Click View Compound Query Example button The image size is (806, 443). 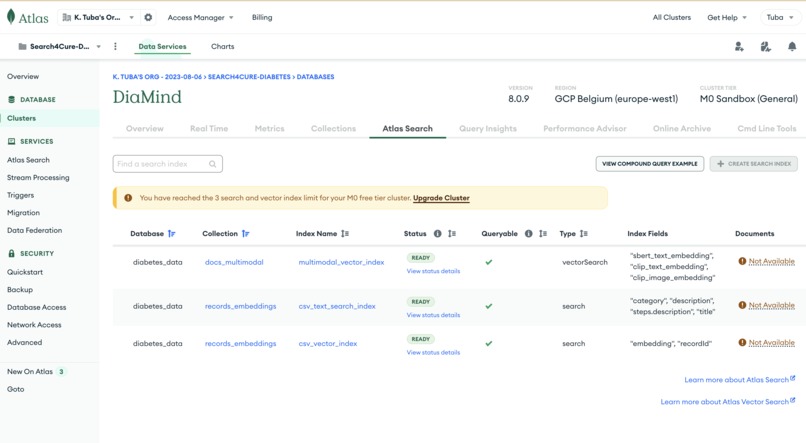coord(650,164)
